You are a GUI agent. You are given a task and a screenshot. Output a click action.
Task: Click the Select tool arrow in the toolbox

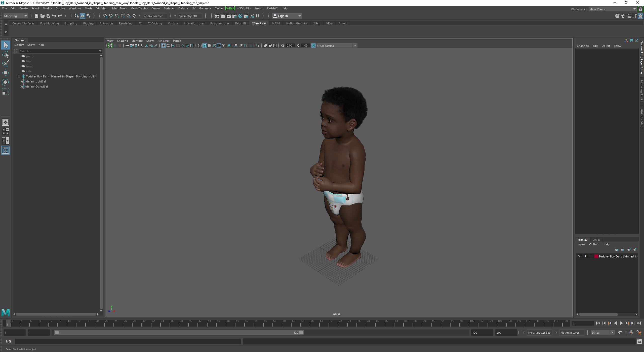coord(6,45)
